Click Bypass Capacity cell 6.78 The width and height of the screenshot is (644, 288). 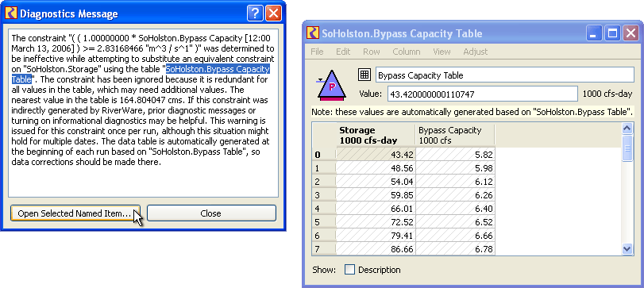(455, 248)
